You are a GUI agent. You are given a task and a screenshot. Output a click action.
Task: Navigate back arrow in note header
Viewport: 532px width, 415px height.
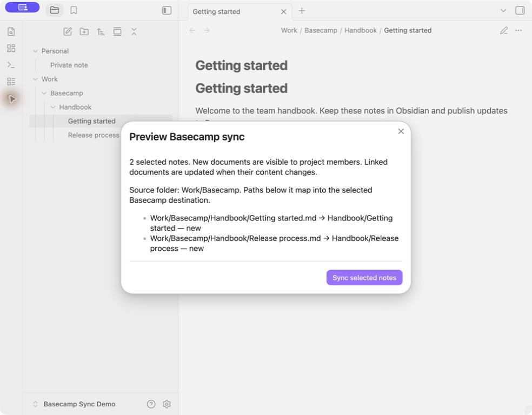click(x=192, y=30)
